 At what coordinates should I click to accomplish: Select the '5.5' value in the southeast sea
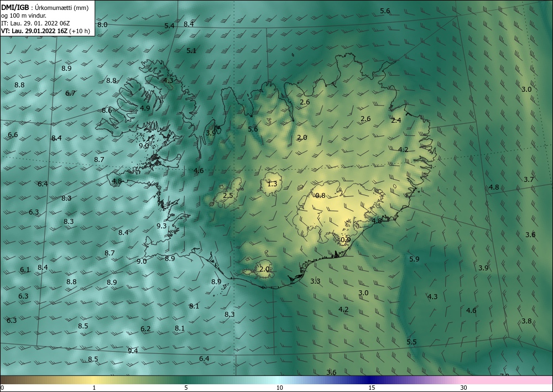tap(411, 342)
